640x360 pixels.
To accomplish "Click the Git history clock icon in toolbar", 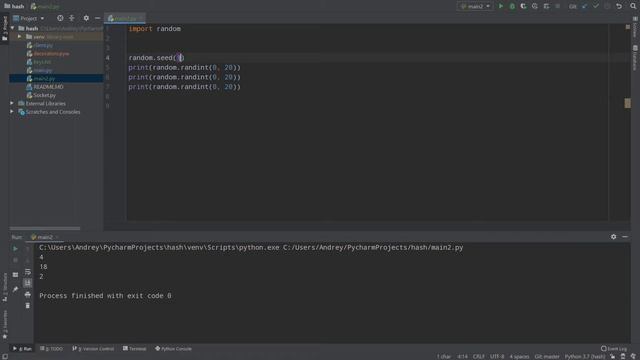I will [x=607, y=6].
